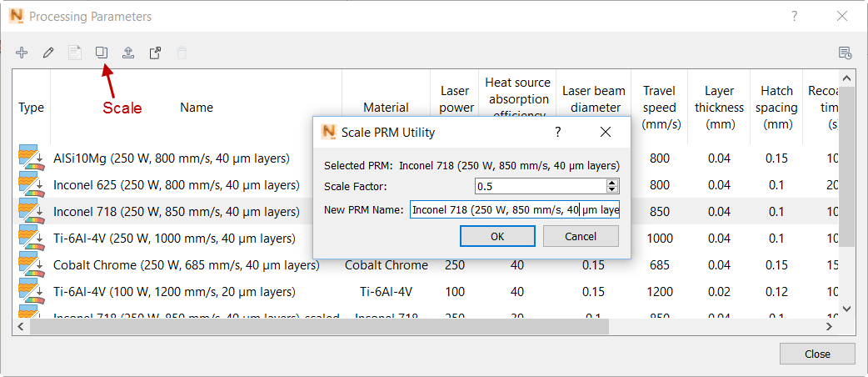
Task: Click the help question mark in Scale PRM Utility
Action: coord(557,132)
